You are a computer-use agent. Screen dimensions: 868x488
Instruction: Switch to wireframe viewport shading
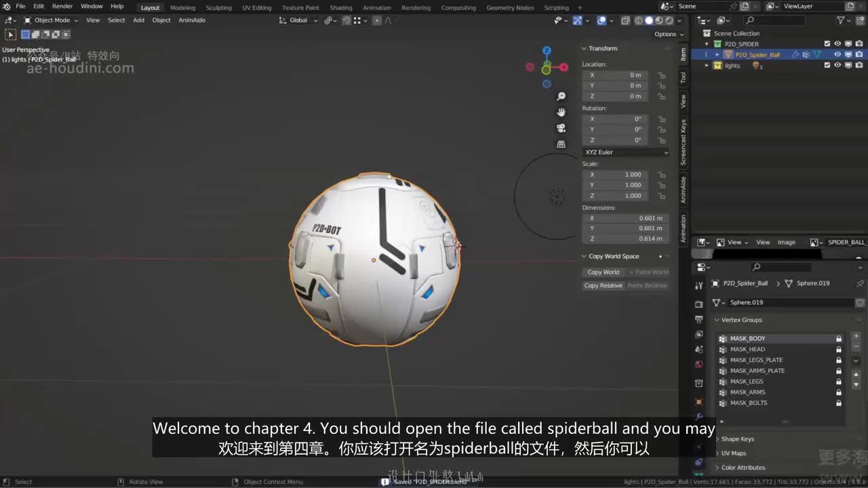click(x=639, y=20)
